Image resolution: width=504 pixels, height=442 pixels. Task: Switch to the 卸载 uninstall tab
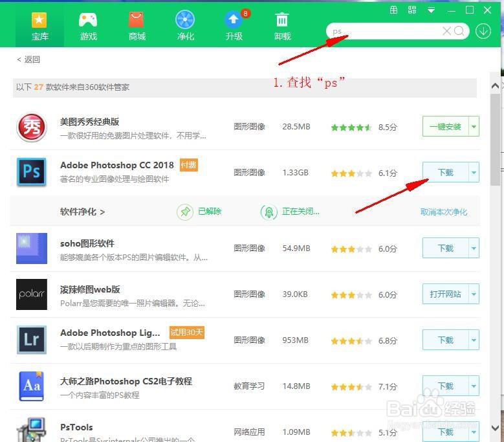coord(282,27)
